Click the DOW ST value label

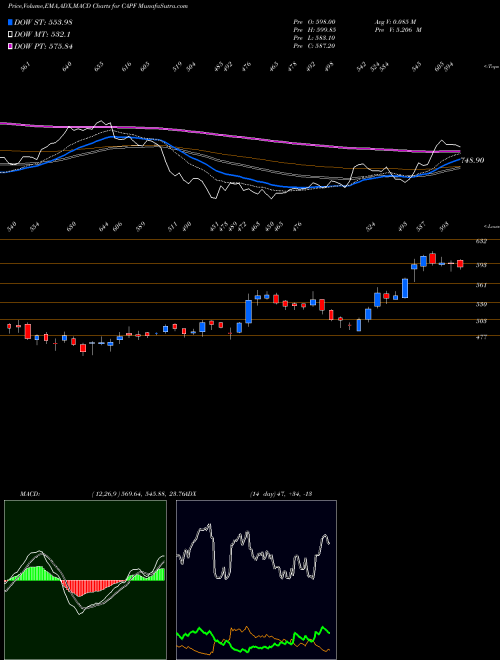pos(43,22)
